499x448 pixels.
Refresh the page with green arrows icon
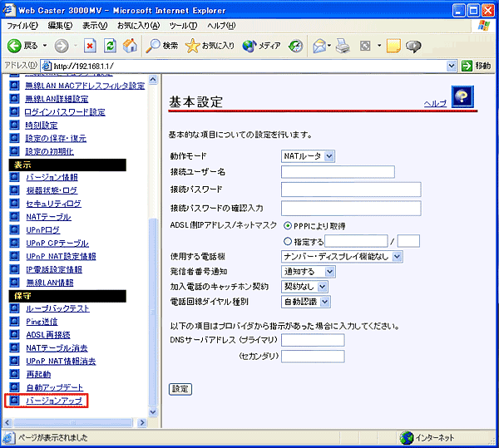(110, 46)
